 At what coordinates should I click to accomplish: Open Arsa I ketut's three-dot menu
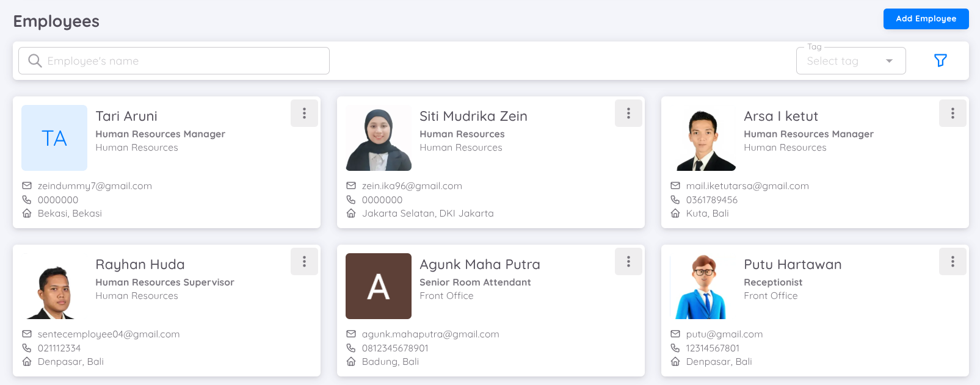tap(953, 113)
